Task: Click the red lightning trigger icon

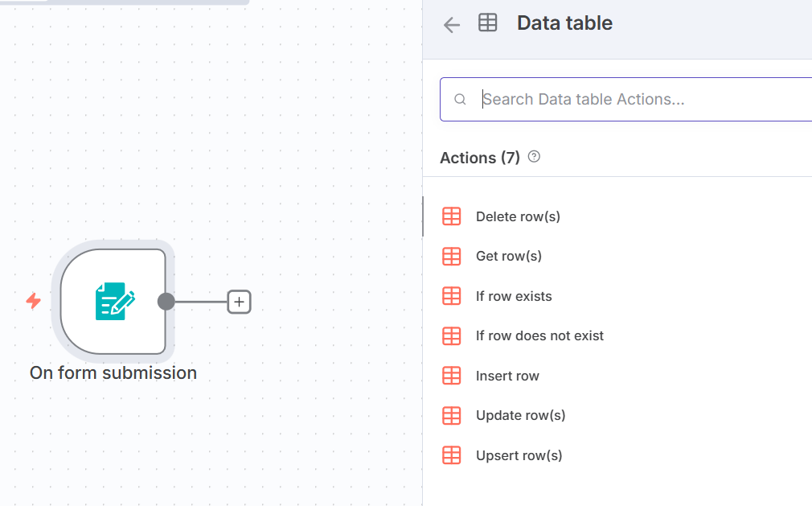Action: point(34,301)
